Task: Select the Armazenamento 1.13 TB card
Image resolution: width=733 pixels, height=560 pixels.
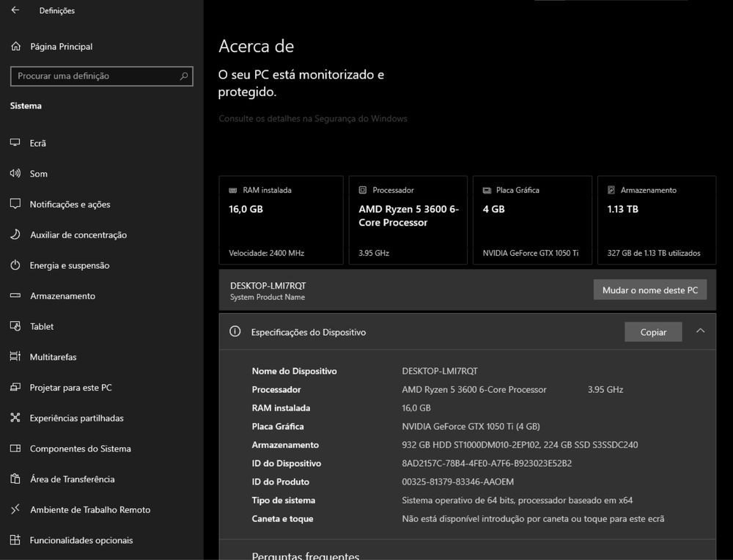Action: [657, 220]
